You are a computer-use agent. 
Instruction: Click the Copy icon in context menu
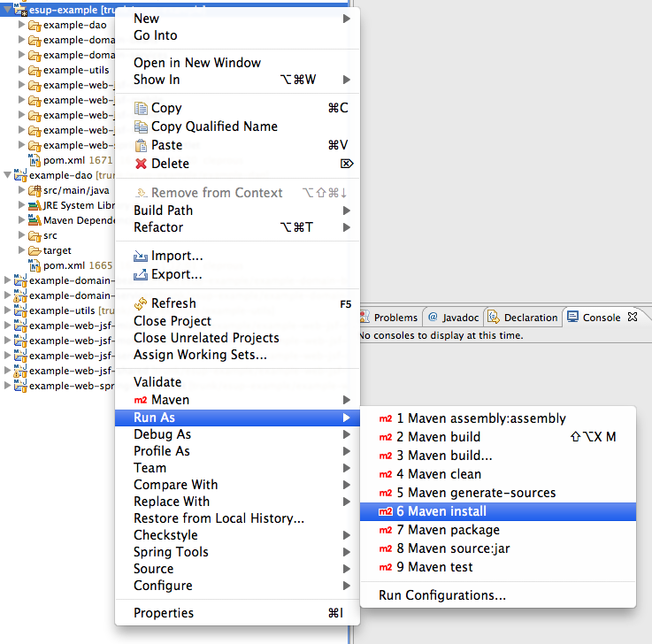point(141,108)
